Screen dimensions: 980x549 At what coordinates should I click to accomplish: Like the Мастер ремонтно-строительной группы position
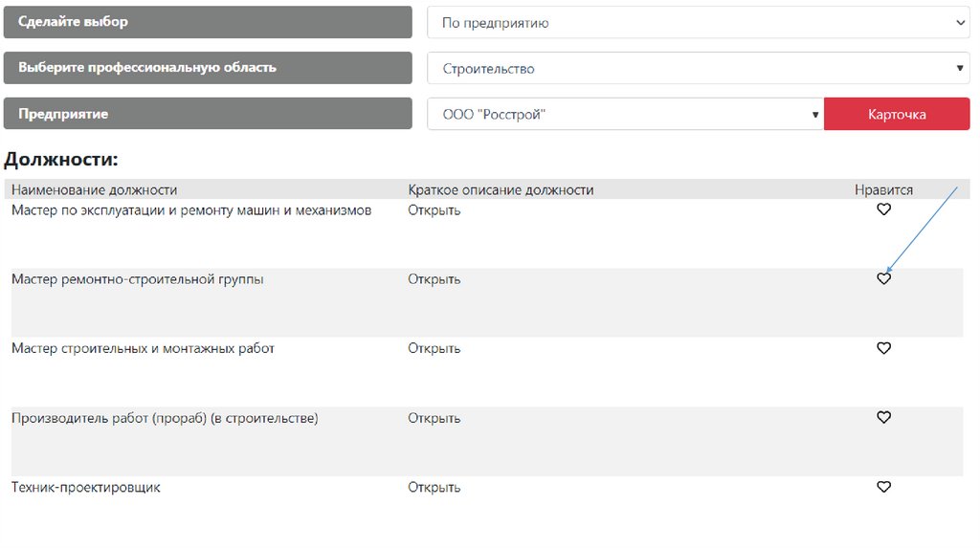click(x=883, y=279)
